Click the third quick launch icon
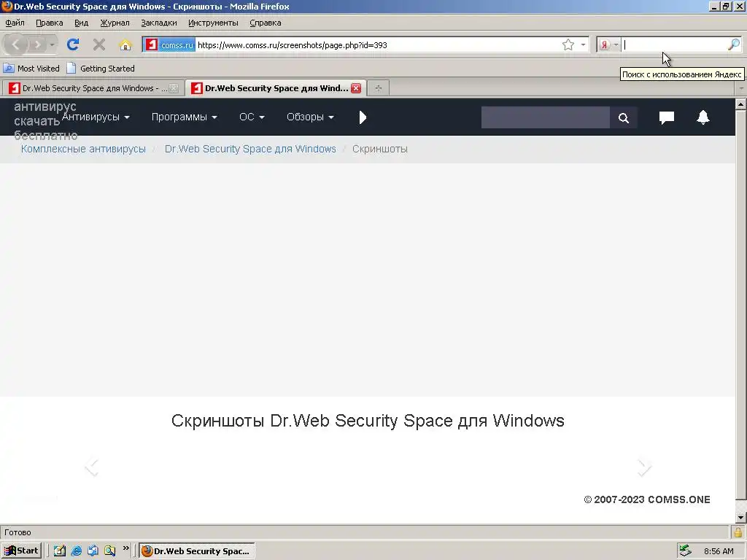The image size is (747, 560). point(93,551)
